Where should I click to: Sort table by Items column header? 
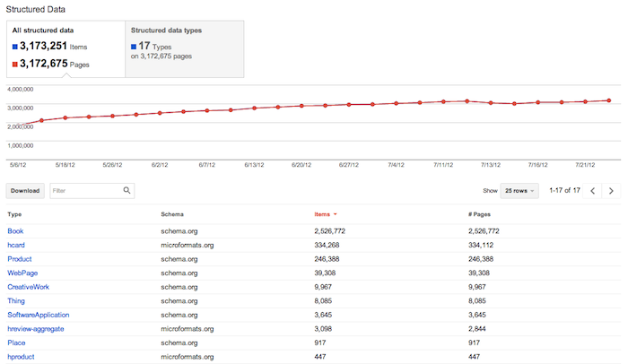point(321,215)
